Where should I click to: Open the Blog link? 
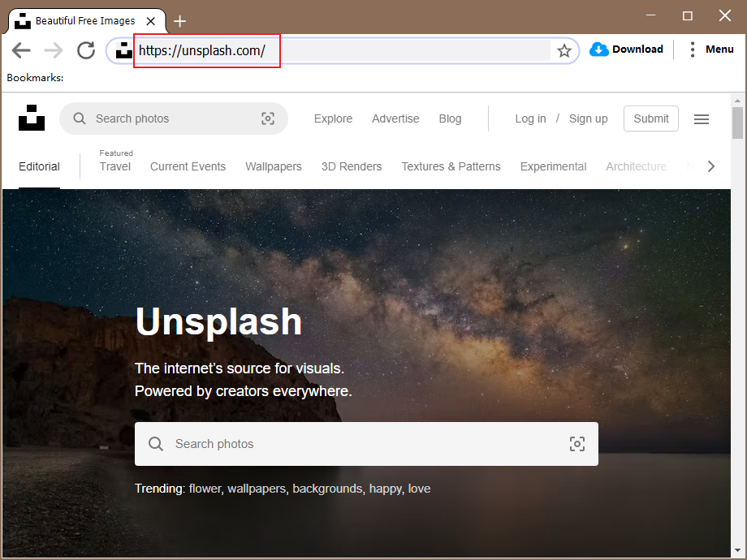[450, 118]
